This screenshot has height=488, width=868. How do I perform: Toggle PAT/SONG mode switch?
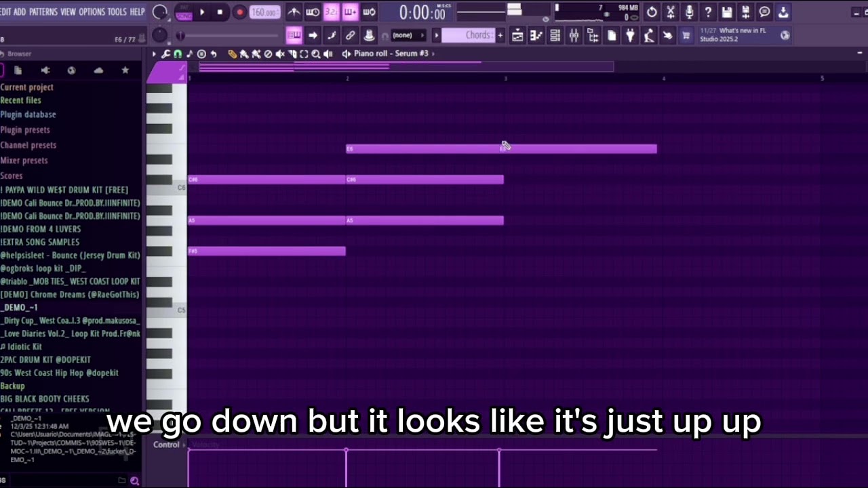coord(184,12)
